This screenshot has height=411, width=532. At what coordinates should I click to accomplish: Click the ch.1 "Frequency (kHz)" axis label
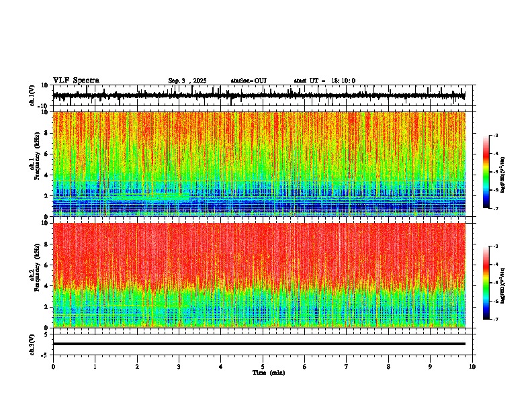(38, 156)
